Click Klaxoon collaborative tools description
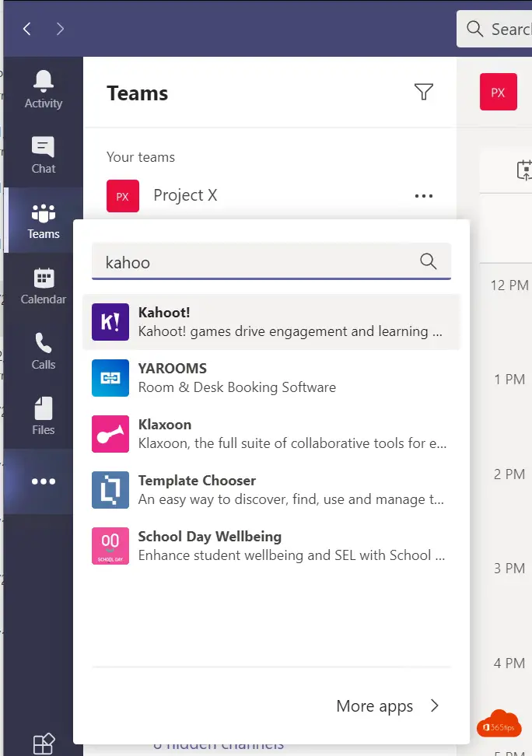This screenshot has height=756, width=532. [x=292, y=443]
